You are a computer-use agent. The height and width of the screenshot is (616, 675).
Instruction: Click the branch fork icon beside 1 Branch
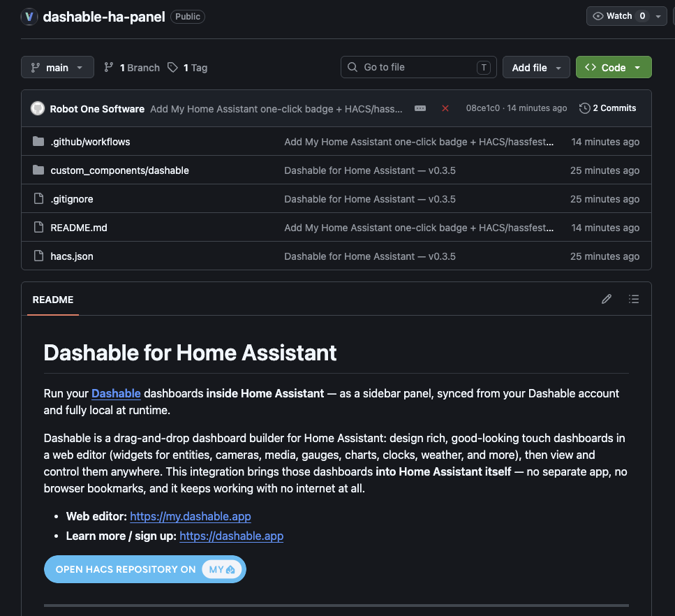pyautogui.click(x=108, y=67)
